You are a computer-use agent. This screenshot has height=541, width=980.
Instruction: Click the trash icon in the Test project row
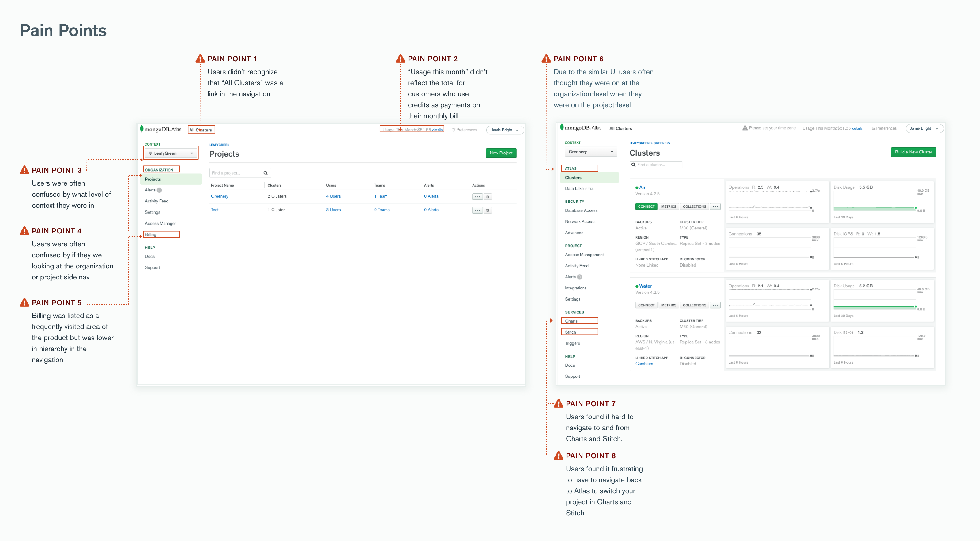(488, 210)
